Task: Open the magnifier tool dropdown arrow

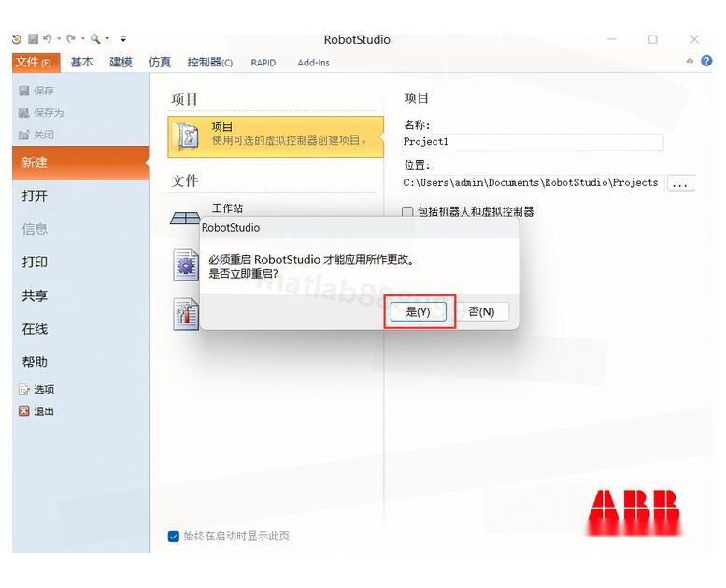Action: pos(107,39)
